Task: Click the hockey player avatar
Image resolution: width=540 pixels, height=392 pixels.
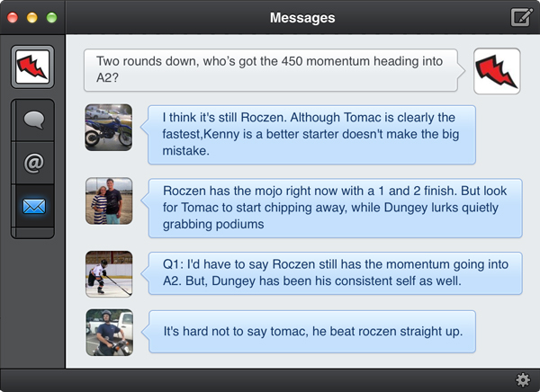Action: click(109, 273)
